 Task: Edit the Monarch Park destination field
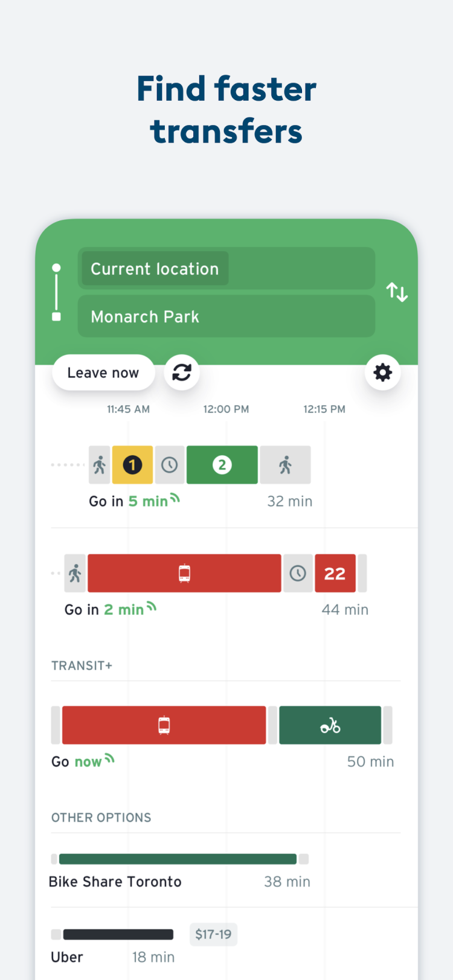click(226, 316)
